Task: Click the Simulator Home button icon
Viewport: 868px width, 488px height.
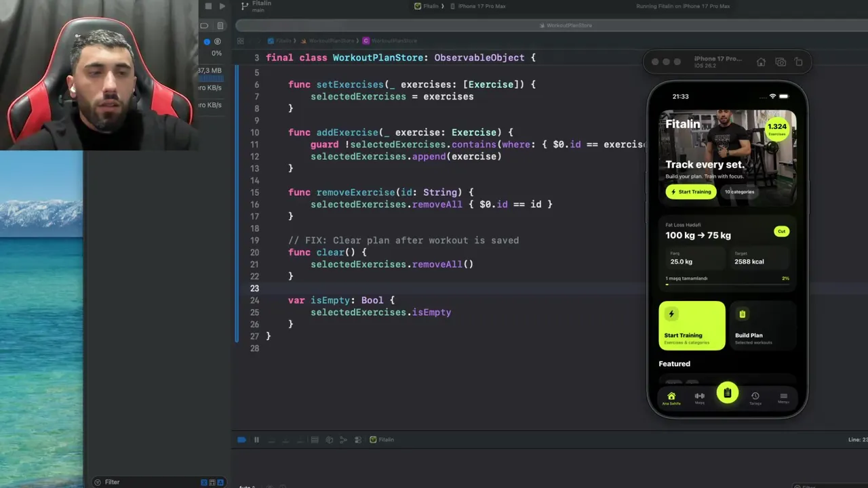Action: [x=761, y=62]
